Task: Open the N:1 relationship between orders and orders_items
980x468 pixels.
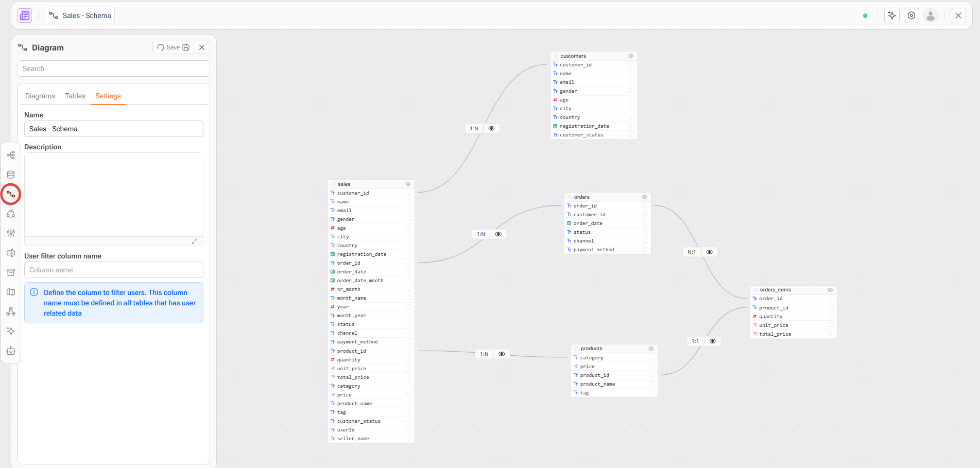Action: 692,252
